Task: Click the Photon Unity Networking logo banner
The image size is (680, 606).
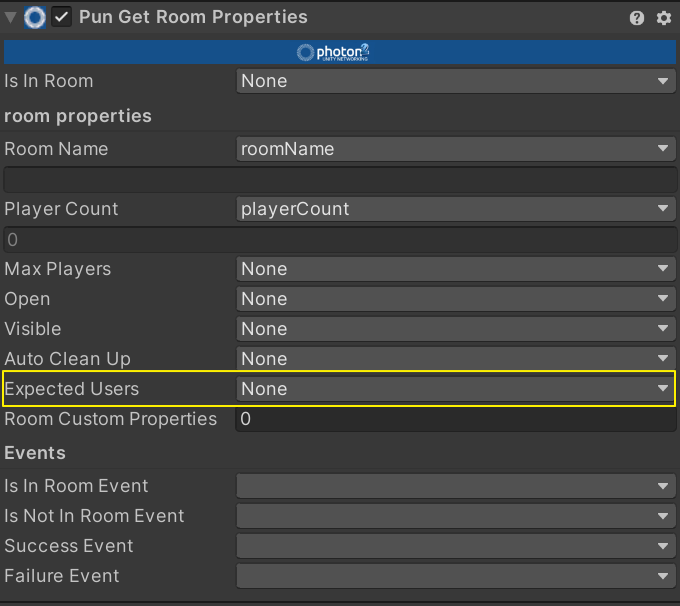Action: click(334, 52)
